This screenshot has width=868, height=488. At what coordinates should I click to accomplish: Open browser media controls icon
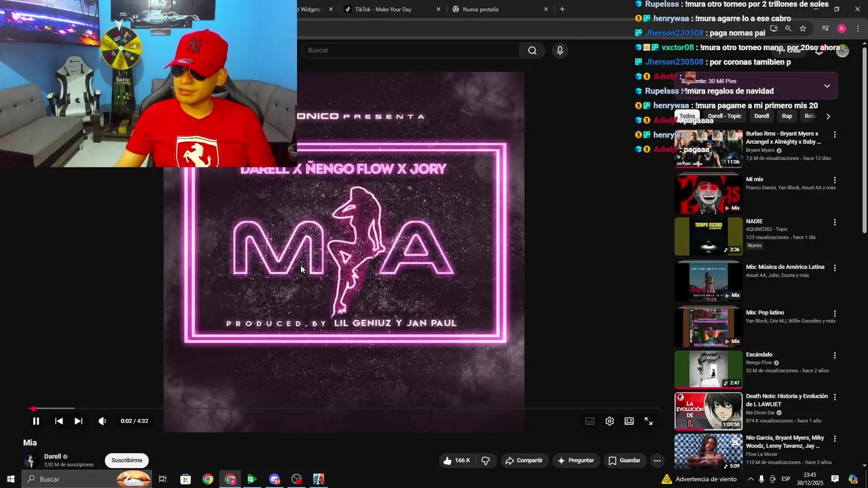825,28
